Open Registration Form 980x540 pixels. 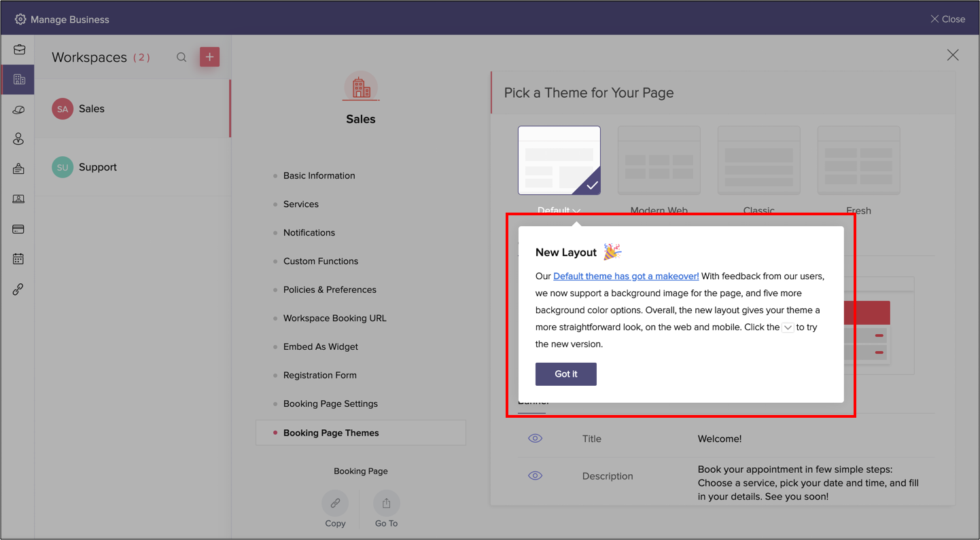(x=320, y=375)
